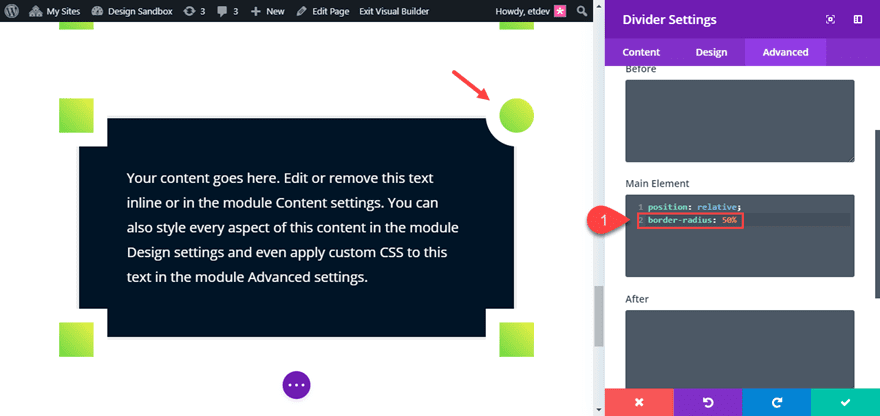Redo change with the blue arrow button

pyautogui.click(x=777, y=402)
